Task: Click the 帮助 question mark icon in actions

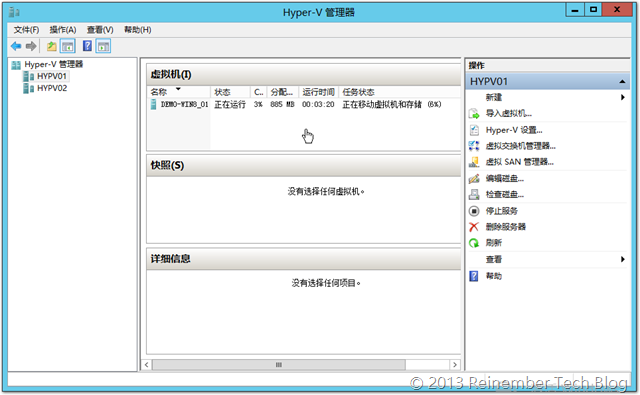Action: coord(474,276)
